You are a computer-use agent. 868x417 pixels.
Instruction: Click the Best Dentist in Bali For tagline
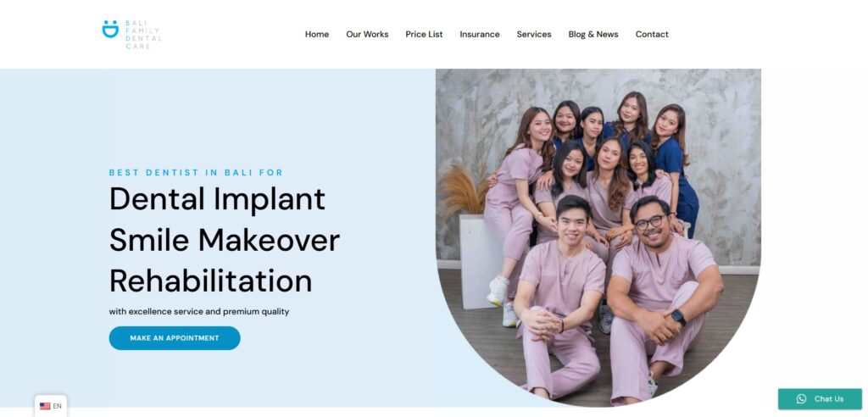196,172
